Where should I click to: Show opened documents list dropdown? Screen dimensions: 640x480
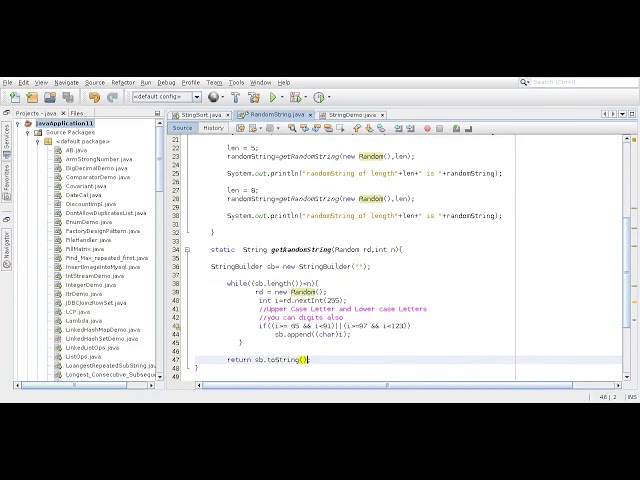[622, 114]
